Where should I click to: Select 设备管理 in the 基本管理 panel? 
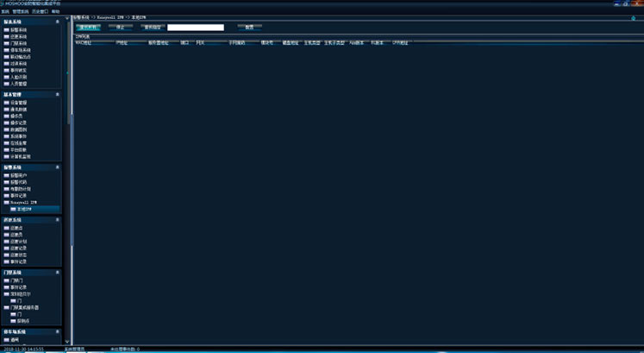(19, 102)
